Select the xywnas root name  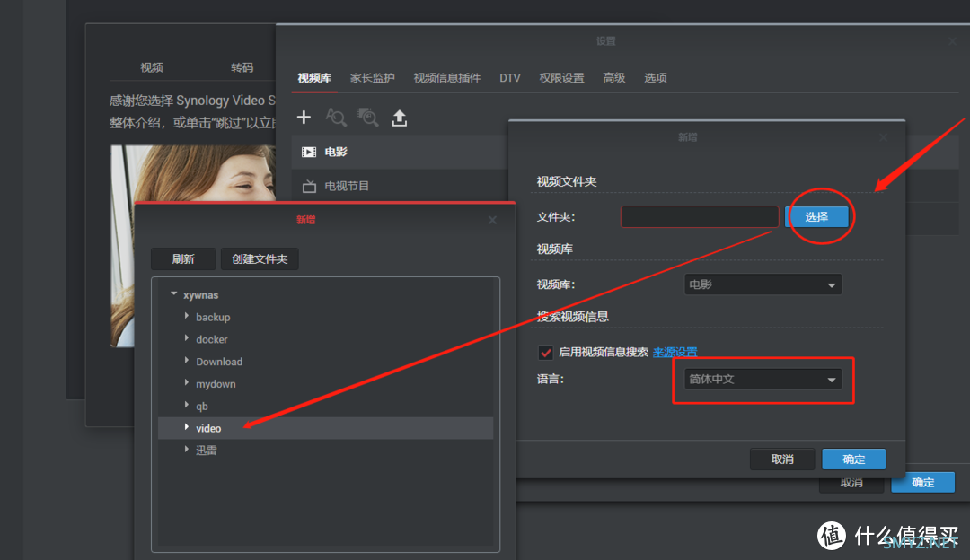tap(200, 295)
